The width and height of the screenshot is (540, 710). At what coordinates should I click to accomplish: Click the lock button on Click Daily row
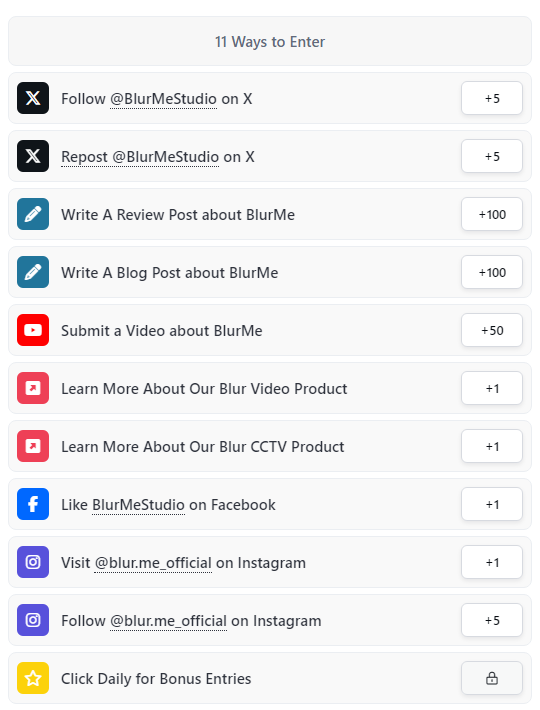(x=492, y=678)
